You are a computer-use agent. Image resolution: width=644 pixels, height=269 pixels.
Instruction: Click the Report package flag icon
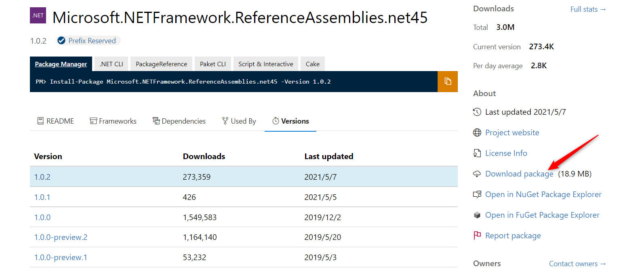[477, 235]
